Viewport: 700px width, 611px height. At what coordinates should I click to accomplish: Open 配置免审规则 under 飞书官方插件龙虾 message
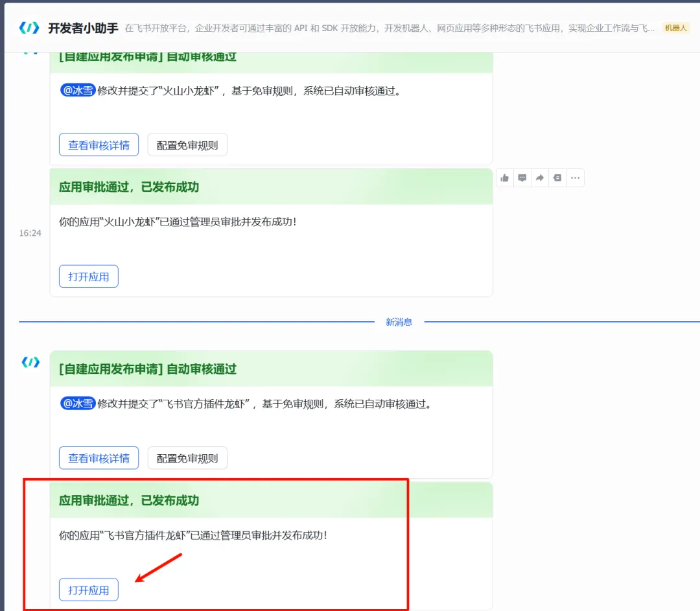[187, 458]
